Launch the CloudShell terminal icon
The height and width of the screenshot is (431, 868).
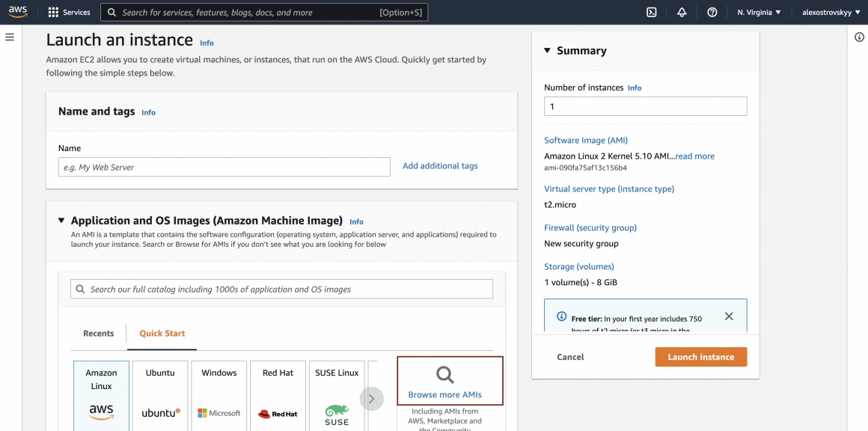pyautogui.click(x=652, y=12)
